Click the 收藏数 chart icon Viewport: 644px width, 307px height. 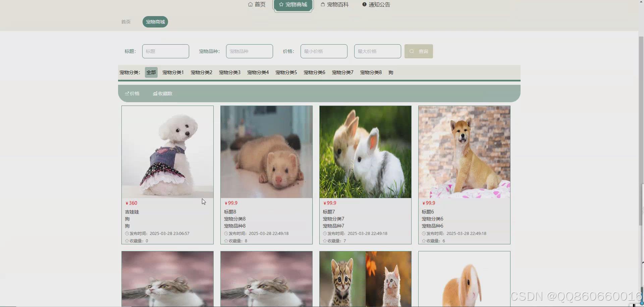coord(155,94)
